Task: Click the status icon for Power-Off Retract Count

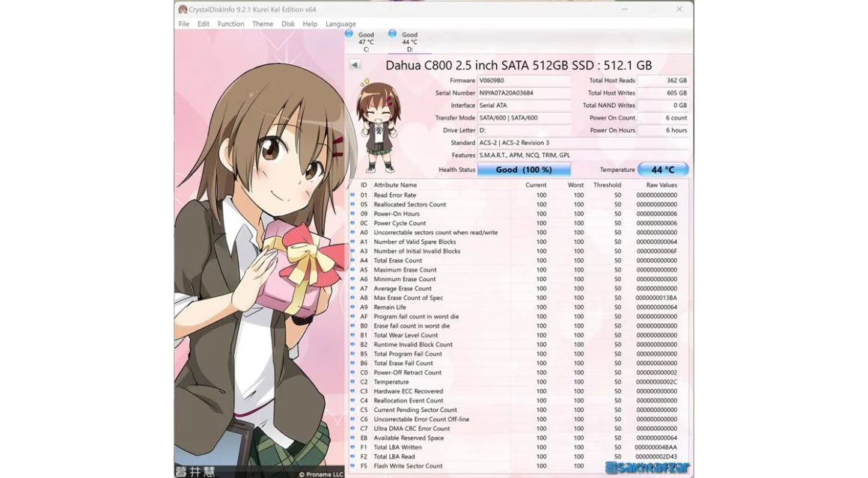Action: pyautogui.click(x=352, y=373)
